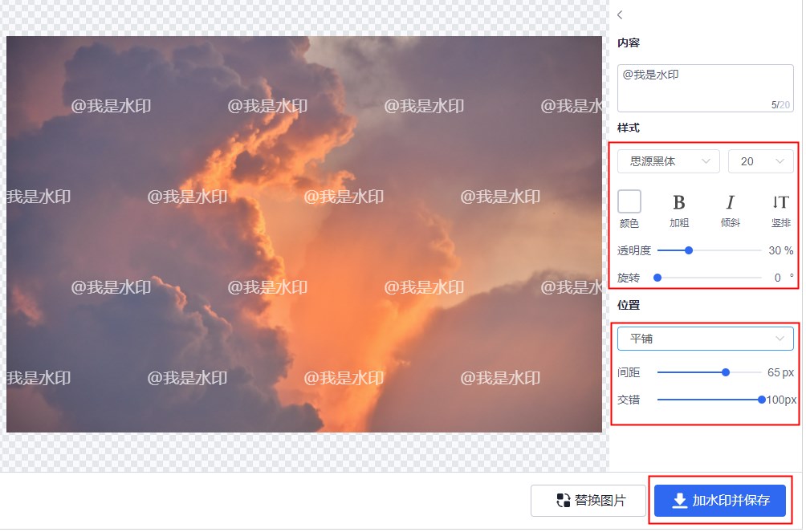This screenshot has height=532, width=806.
Task: Expand the font size dropdown showing 20
Action: tap(760, 161)
